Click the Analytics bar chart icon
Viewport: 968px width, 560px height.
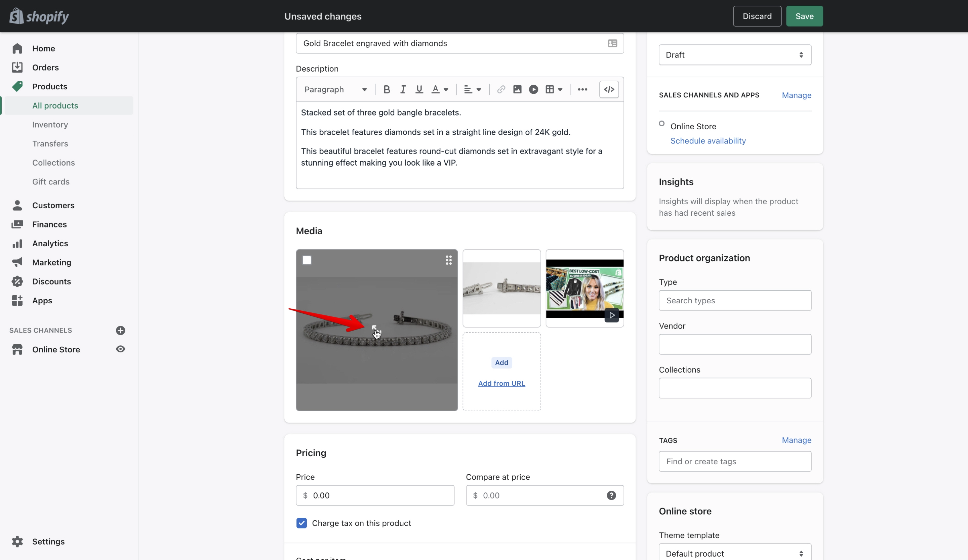[x=17, y=244]
